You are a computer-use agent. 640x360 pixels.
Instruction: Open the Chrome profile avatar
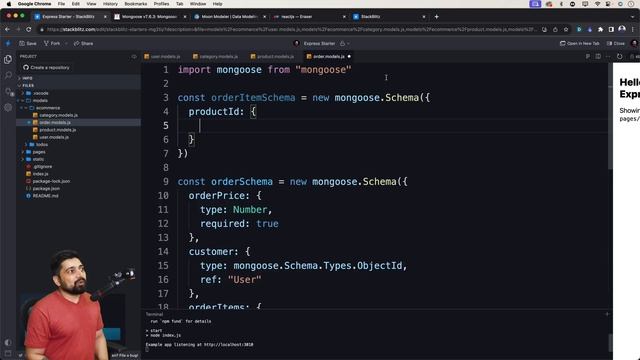pos(622,29)
